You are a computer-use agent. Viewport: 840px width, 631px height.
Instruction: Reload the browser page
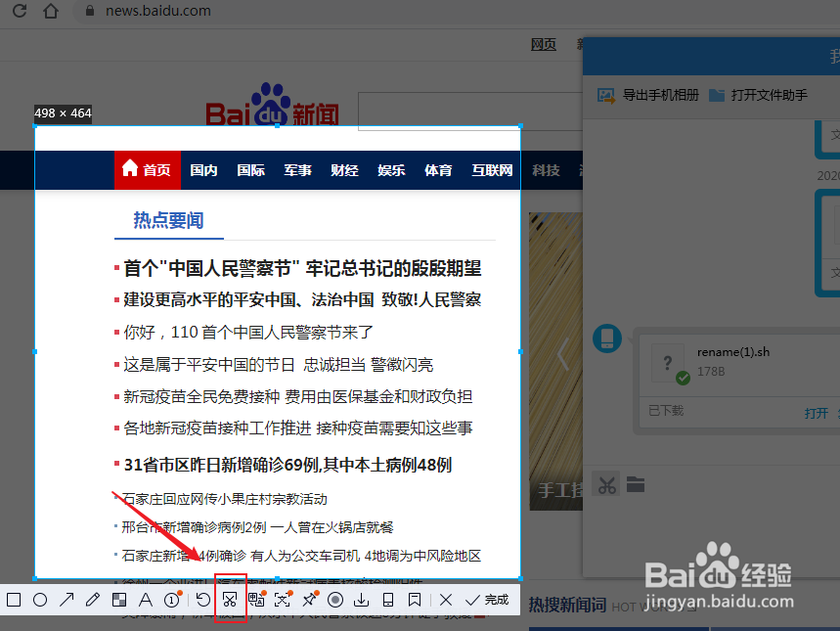coord(20,10)
